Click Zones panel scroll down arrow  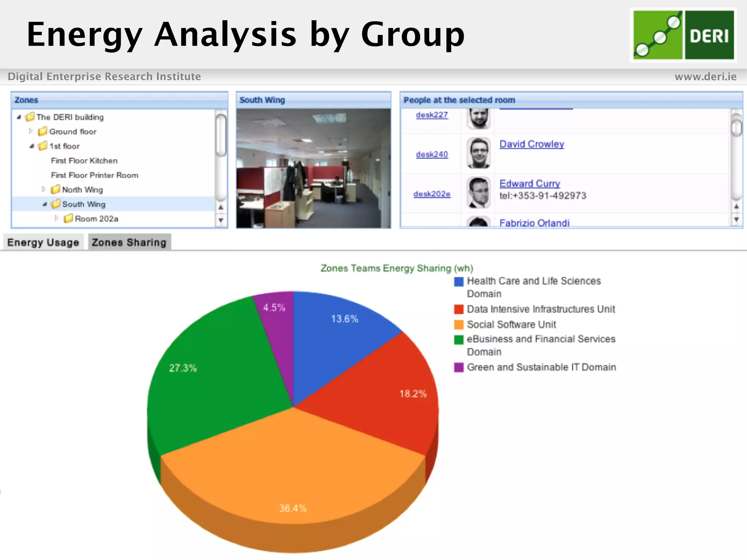pyautogui.click(x=221, y=220)
